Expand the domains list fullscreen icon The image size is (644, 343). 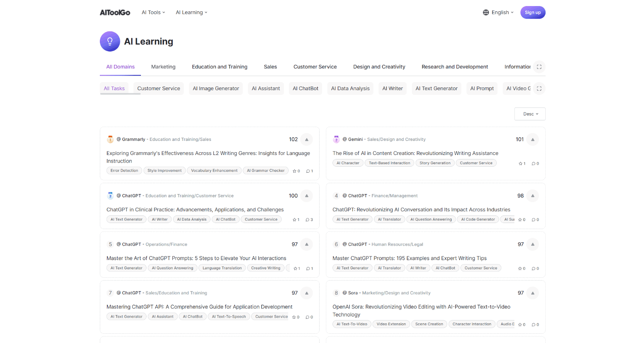539,67
